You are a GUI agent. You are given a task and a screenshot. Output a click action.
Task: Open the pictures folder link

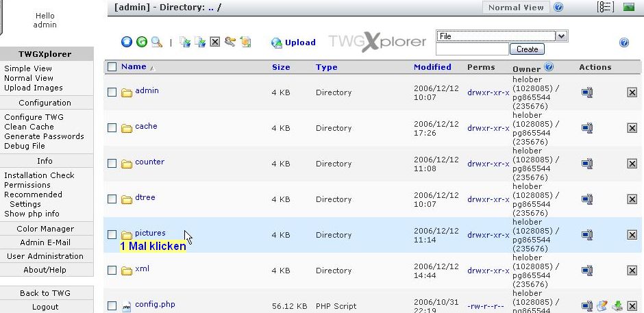pyautogui.click(x=150, y=233)
